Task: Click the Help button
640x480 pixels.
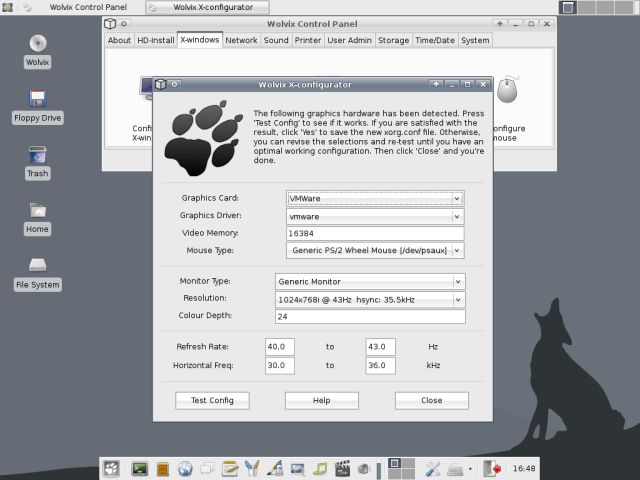Action: point(322,400)
